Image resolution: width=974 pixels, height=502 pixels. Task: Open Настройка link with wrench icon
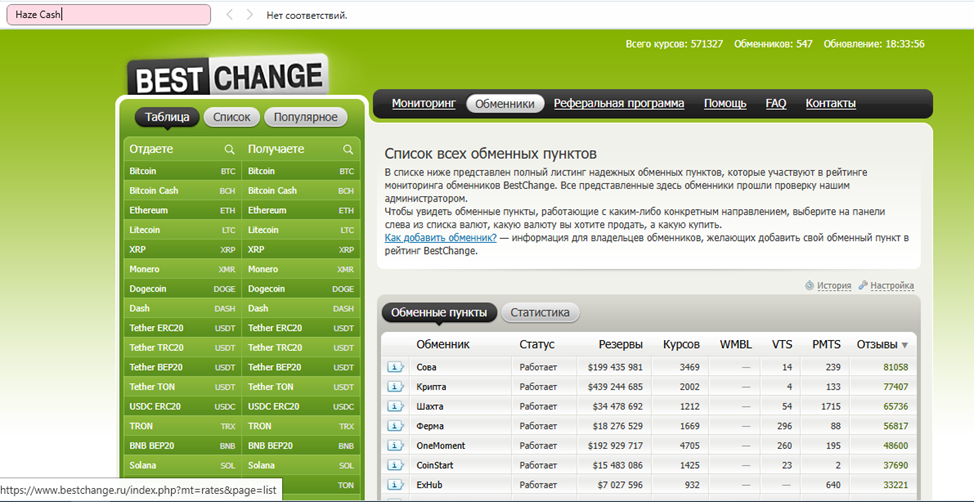click(x=886, y=286)
